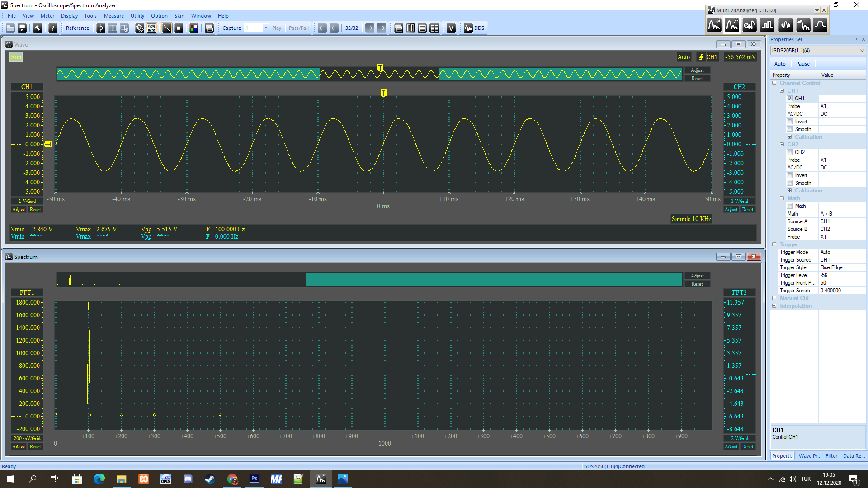Click the Spectrum overview highlighted range strip
Viewport: 868px width, 488px height.
coord(494,279)
